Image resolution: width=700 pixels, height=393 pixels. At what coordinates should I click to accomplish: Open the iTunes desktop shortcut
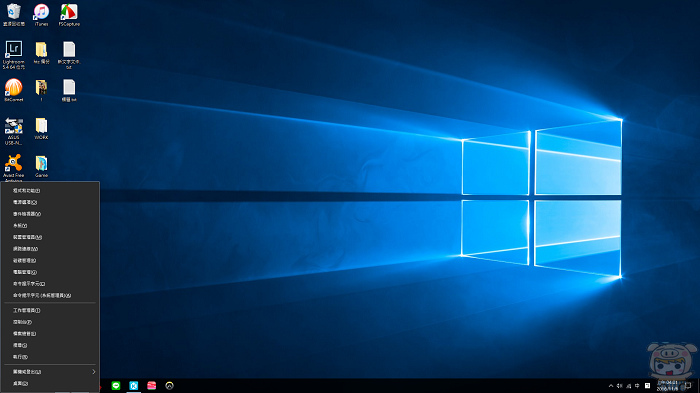(x=42, y=15)
